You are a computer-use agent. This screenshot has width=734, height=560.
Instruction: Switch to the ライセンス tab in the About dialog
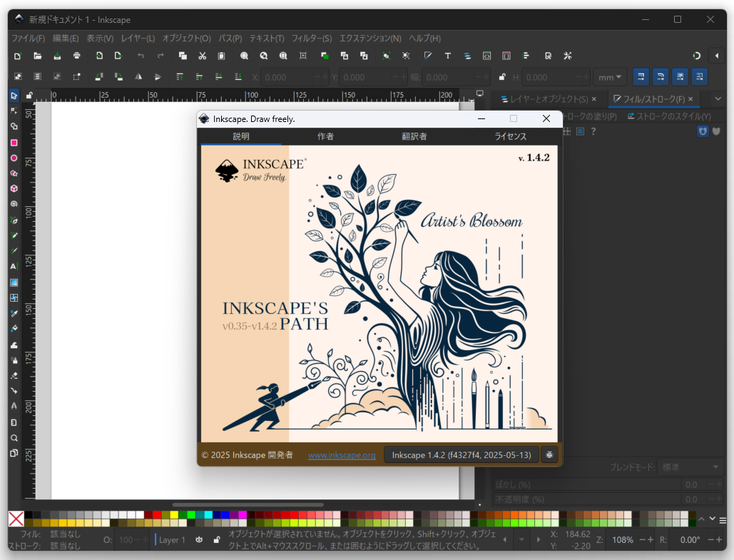coord(511,136)
